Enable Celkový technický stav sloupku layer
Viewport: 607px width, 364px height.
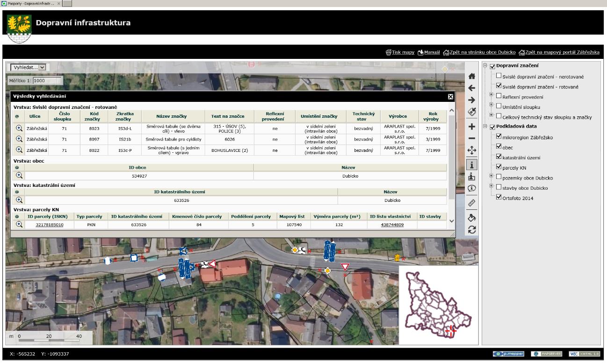(499, 116)
